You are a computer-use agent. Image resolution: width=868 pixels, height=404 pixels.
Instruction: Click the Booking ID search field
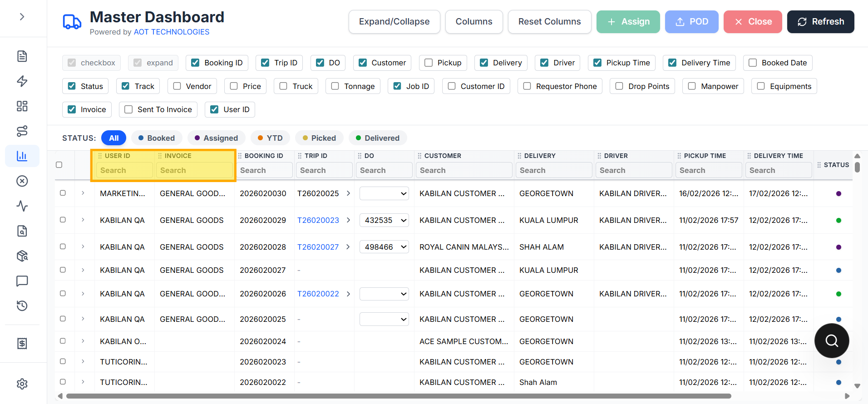264,170
